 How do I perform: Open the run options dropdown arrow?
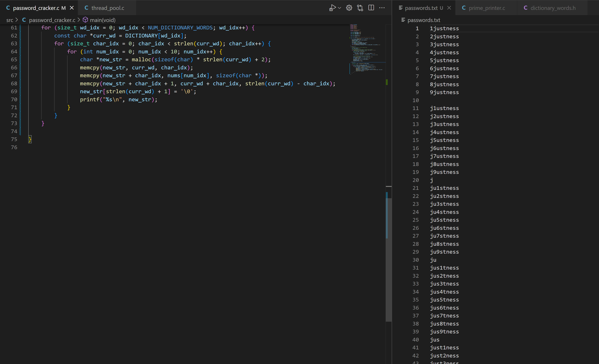[x=340, y=8]
